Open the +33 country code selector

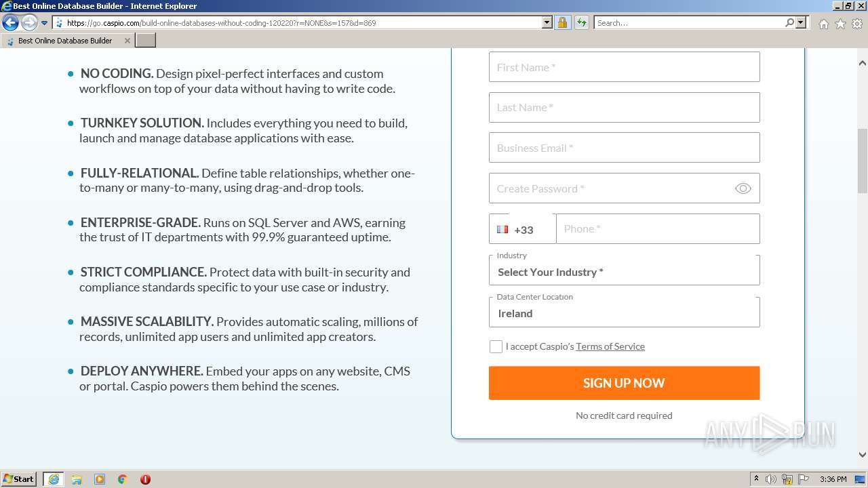click(523, 229)
